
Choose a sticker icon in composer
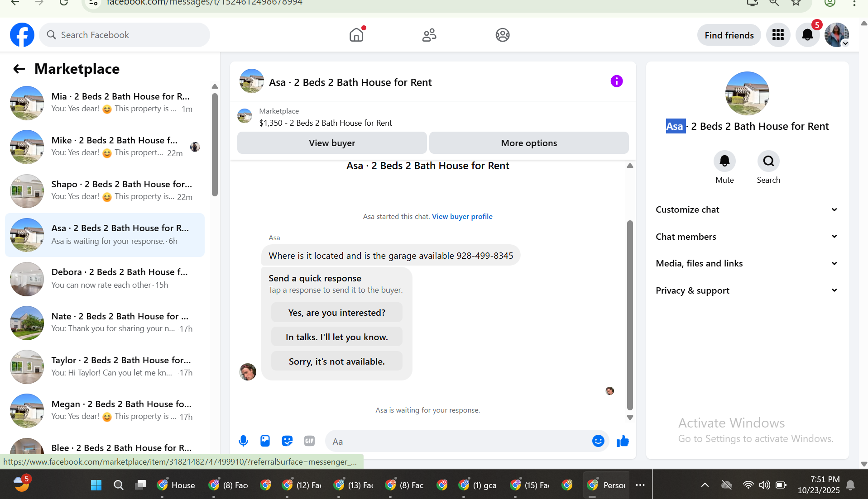point(287,441)
